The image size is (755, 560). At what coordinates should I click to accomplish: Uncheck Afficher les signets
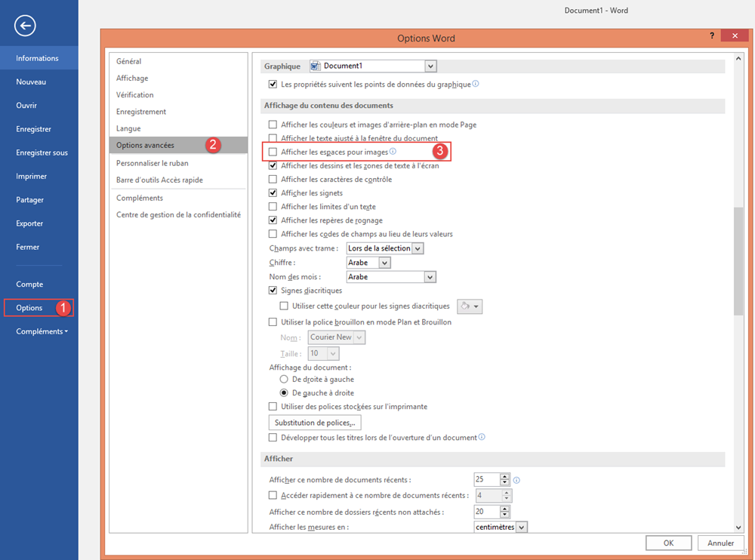point(273,192)
